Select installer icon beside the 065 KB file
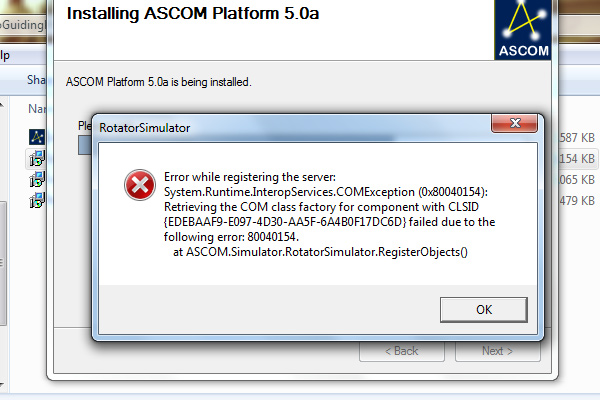The height and width of the screenshot is (400, 600). (37, 180)
